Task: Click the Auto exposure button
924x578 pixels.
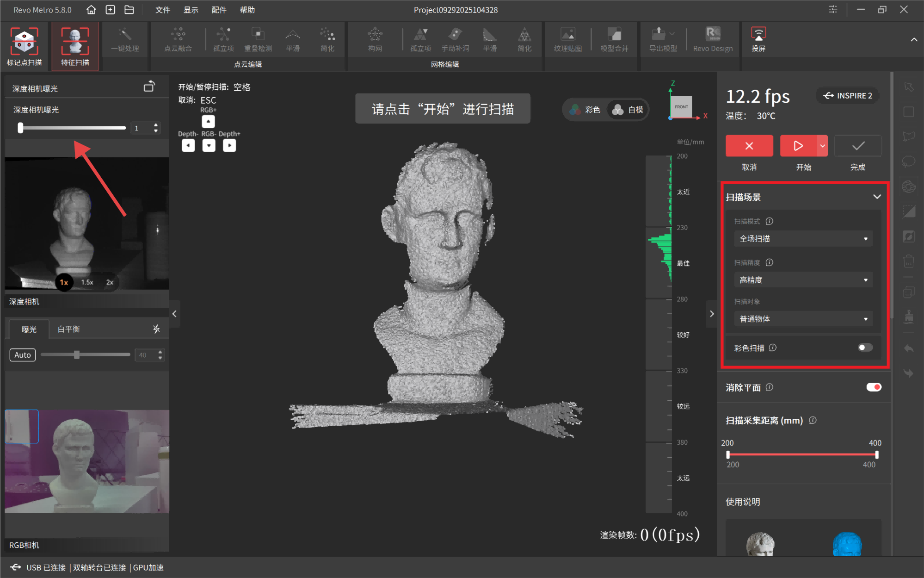Action: click(x=22, y=355)
